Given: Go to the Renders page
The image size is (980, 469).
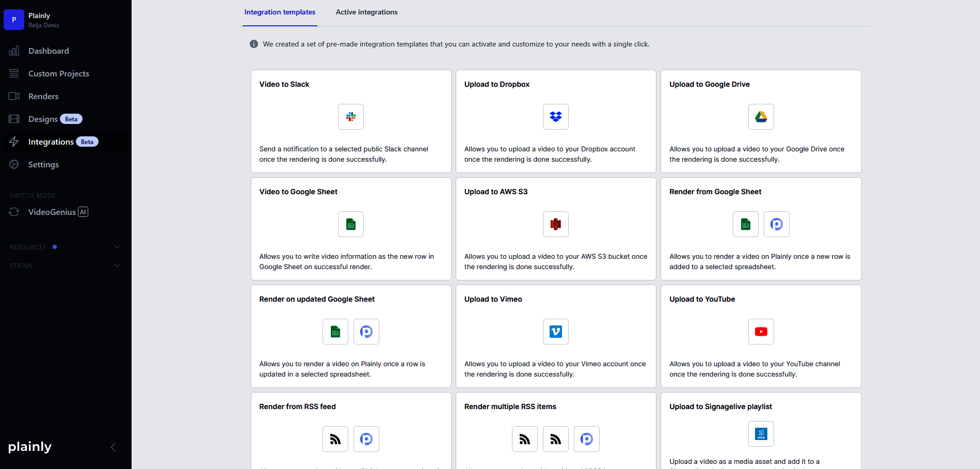Looking at the screenshot, I should click(43, 96).
